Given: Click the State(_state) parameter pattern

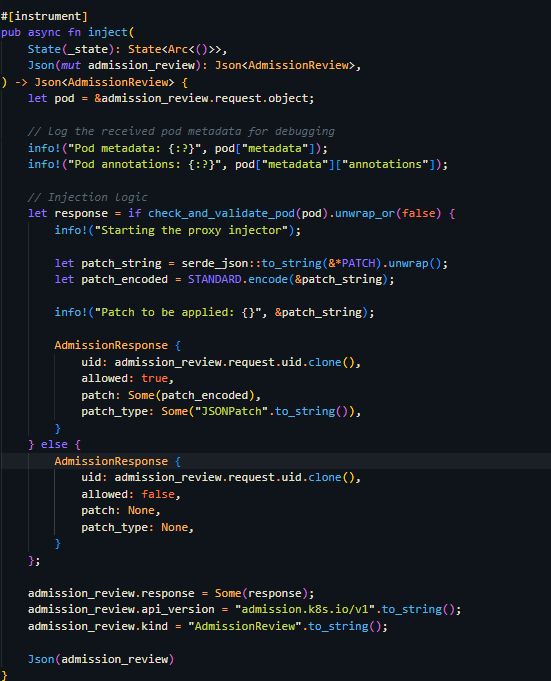Looking at the screenshot, I should (71, 49).
